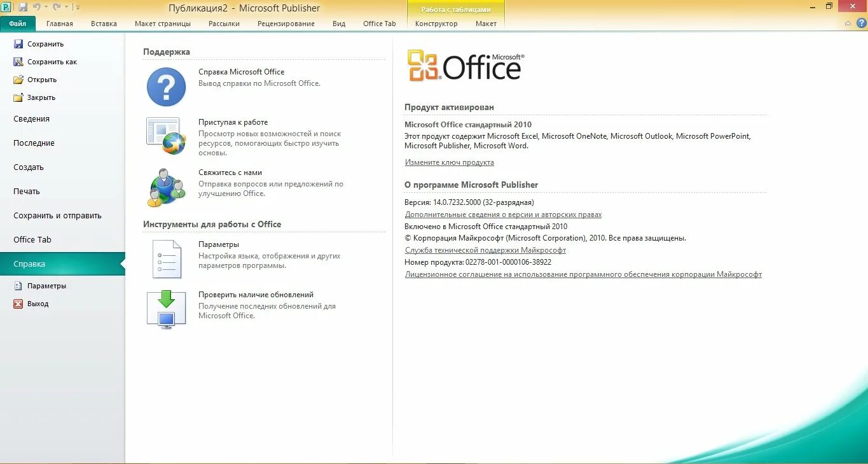Click the Закрыть folder icon

(18, 97)
